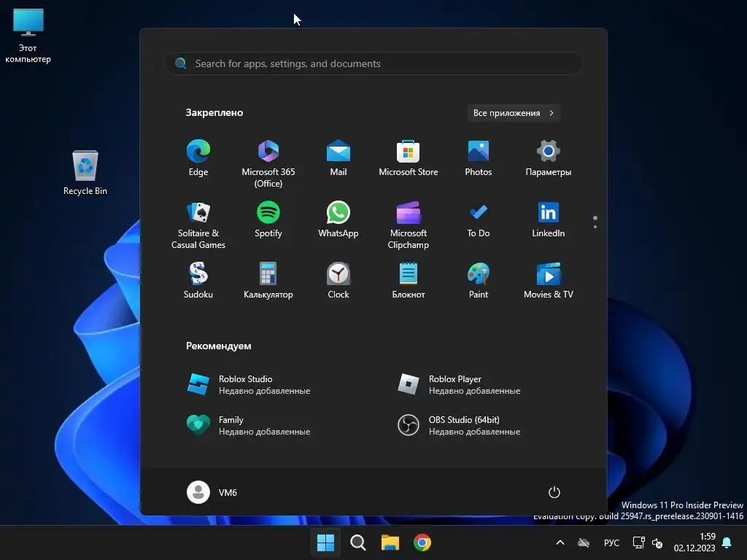Viewport: 747px width, 560px height.
Task: Expand hidden system tray icons chevron
Action: 560,542
